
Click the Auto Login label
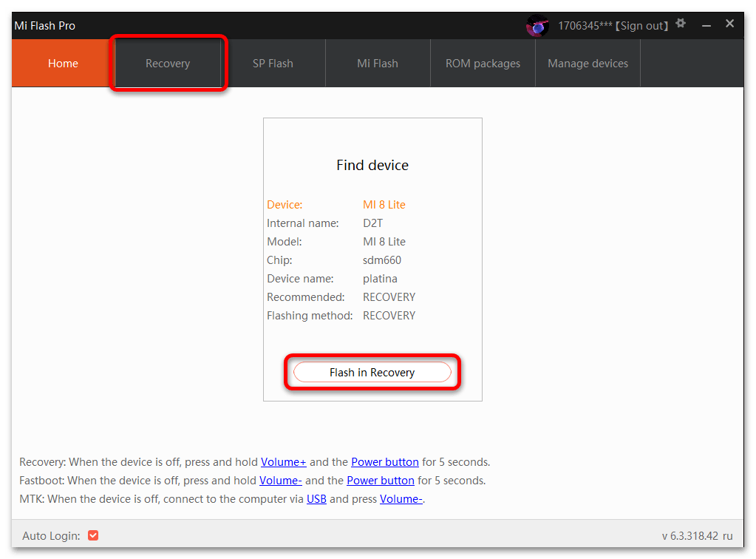pyautogui.click(x=51, y=536)
